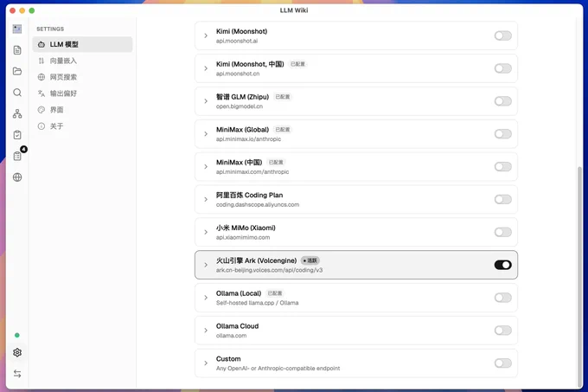Open the globe icon in left sidebar
The width and height of the screenshot is (588, 392).
click(17, 177)
